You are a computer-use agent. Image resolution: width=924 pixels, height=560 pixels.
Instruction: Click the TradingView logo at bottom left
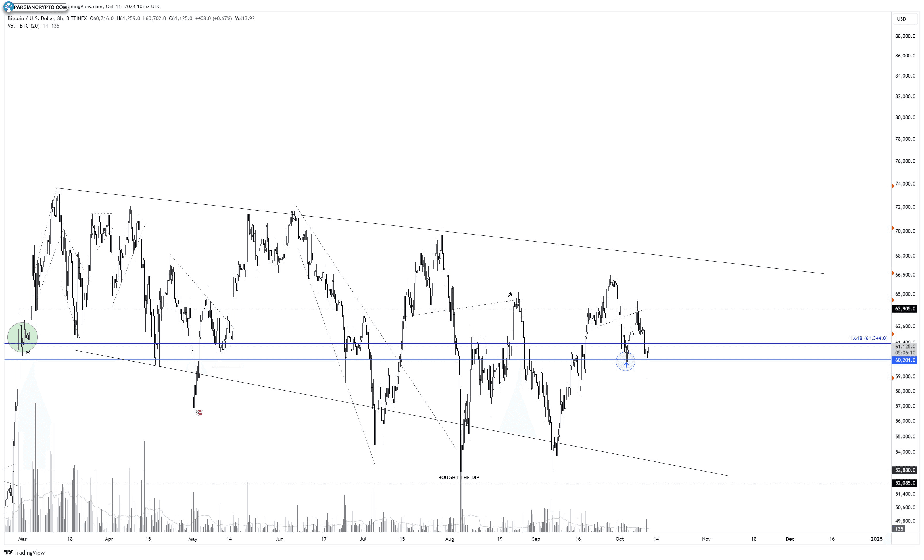point(24,553)
